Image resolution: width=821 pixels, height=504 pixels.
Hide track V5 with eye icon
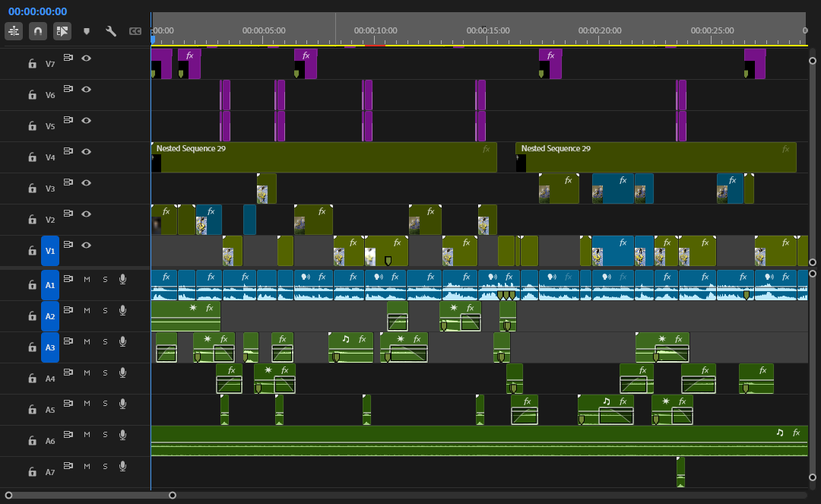pos(87,120)
